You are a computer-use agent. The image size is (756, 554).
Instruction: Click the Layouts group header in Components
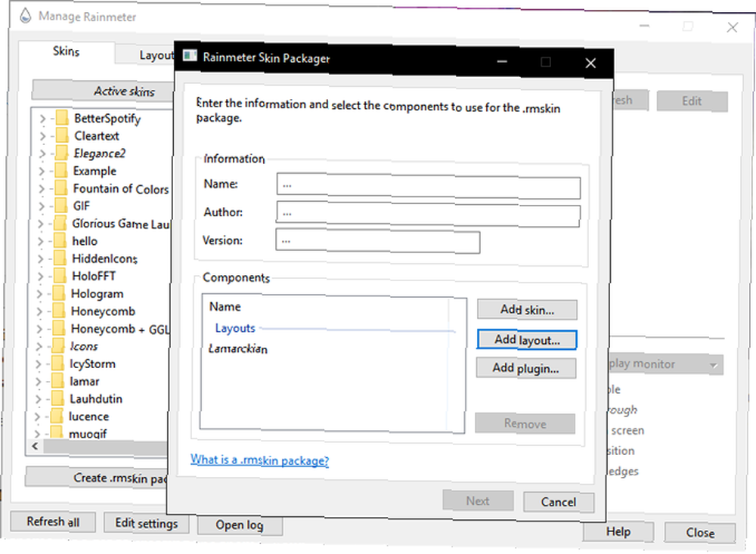[x=235, y=328]
